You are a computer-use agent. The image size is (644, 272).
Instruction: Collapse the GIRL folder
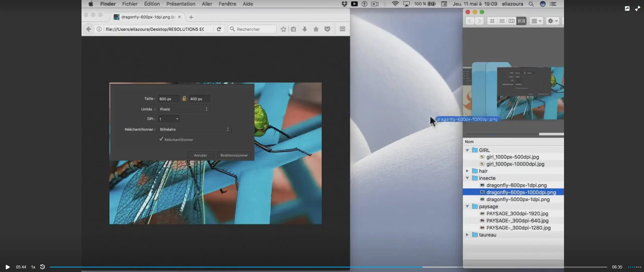point(467,150)
